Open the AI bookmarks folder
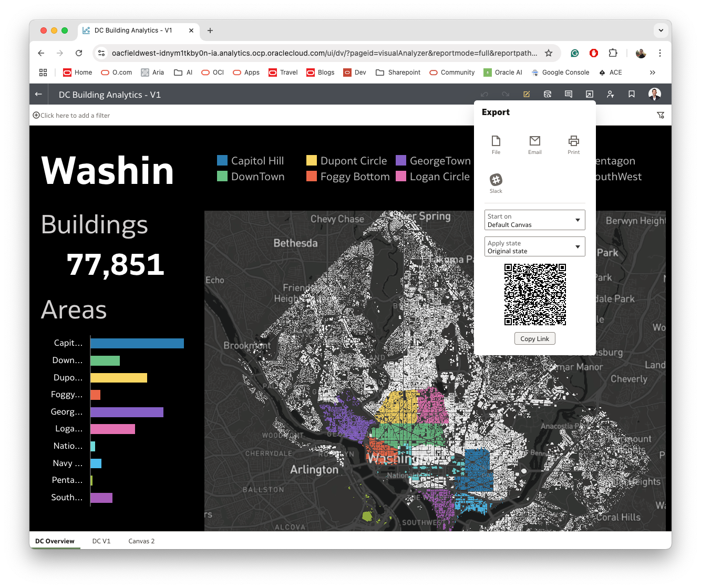The height and width of the screenshot is (588, 701). coord(183,73)
